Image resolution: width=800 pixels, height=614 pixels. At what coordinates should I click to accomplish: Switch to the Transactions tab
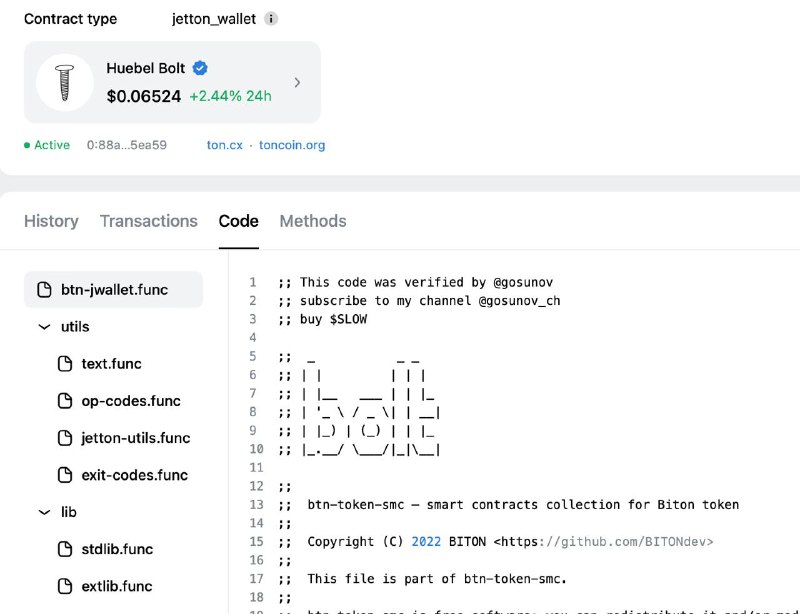148,221
